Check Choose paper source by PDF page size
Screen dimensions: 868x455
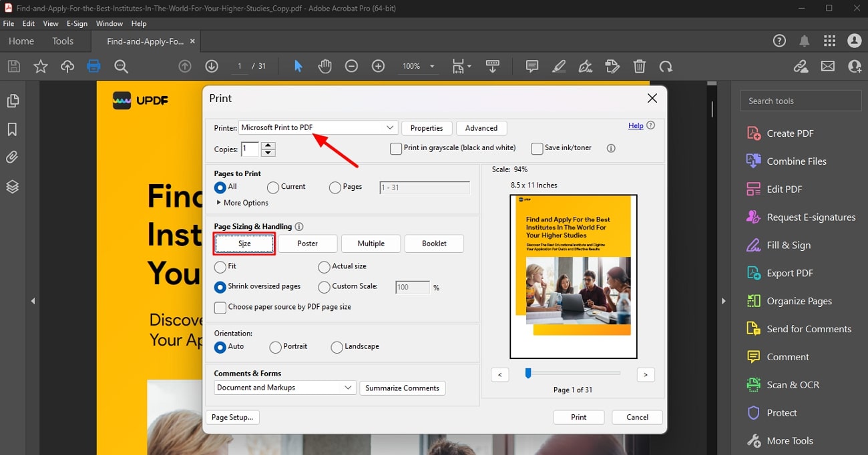click(x=220, y=308)
